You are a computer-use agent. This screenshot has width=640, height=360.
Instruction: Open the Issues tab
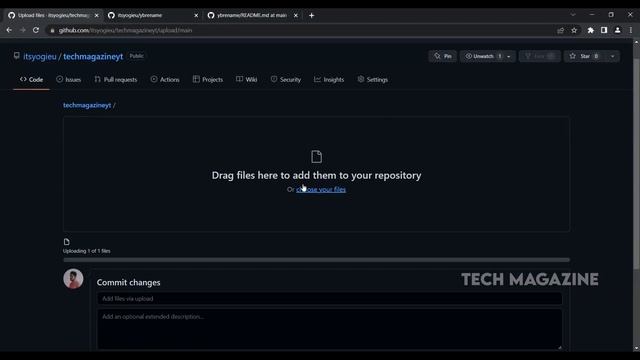(69, 80)
